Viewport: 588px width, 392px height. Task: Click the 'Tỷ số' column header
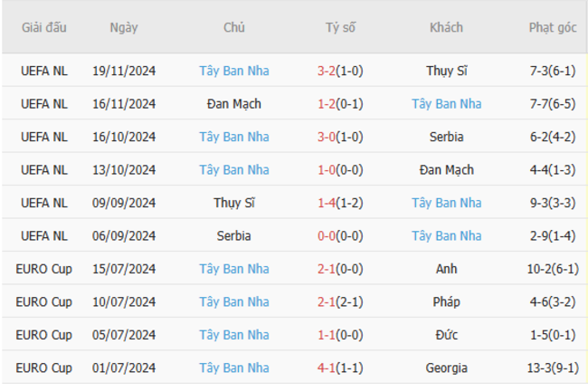[x=340, y=27]
